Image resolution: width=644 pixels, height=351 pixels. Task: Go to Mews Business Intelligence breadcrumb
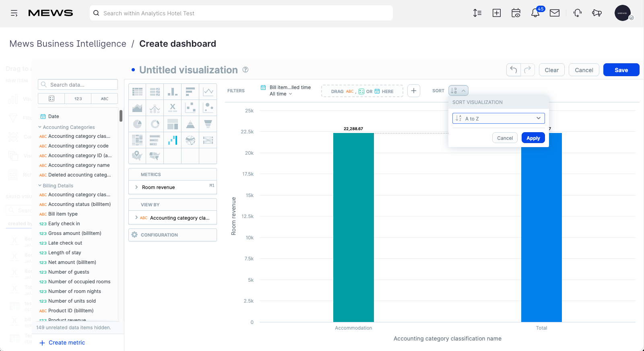(68, 44)
